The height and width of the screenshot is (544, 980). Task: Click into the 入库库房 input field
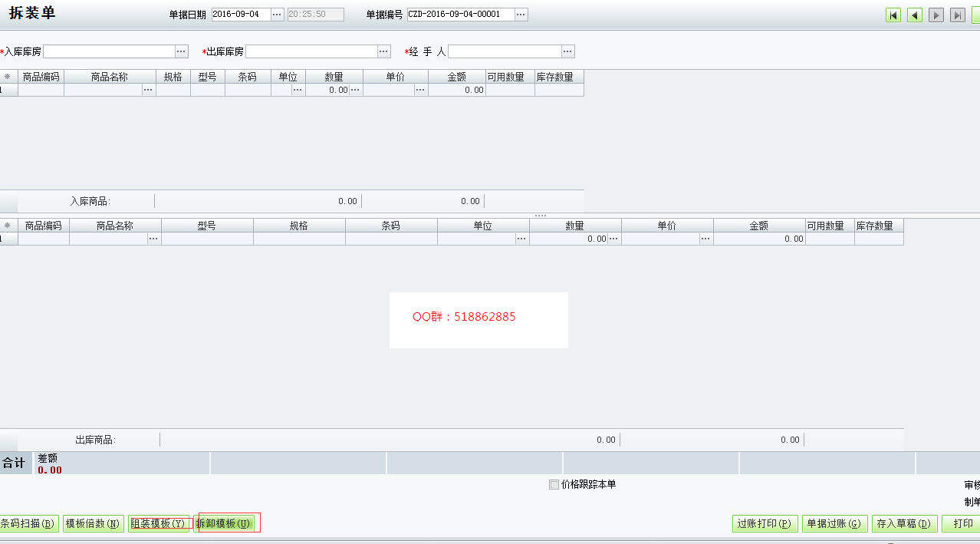109,51
